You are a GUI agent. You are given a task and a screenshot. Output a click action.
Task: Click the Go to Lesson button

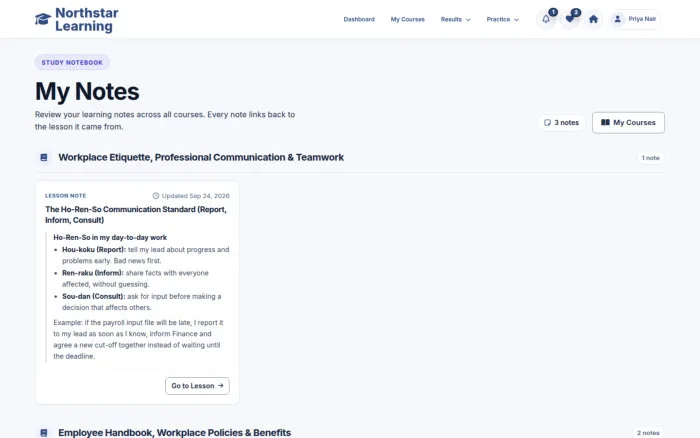point(197,386)
